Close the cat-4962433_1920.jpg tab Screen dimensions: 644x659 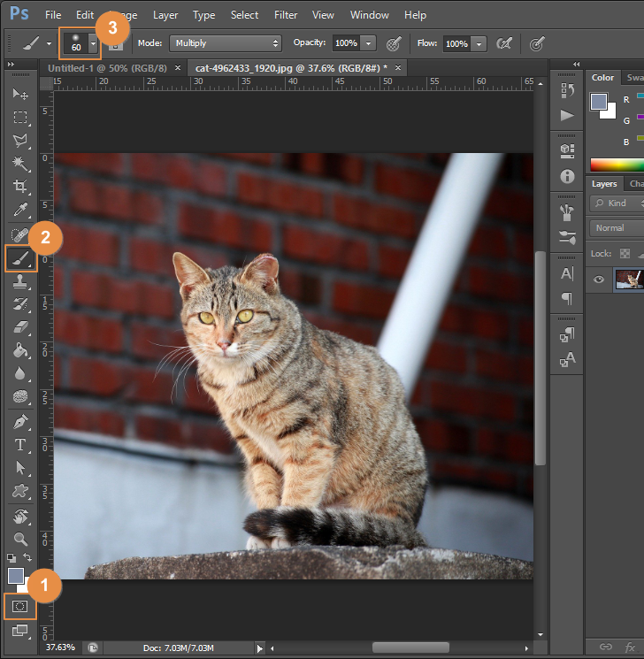click(x=398, y=67)
